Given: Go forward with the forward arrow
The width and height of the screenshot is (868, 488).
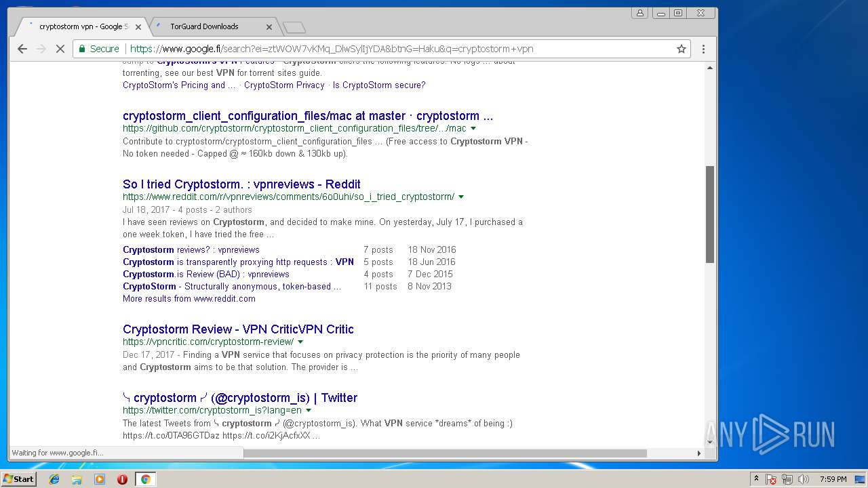Looking at the screenshot, I should (41, 49).
